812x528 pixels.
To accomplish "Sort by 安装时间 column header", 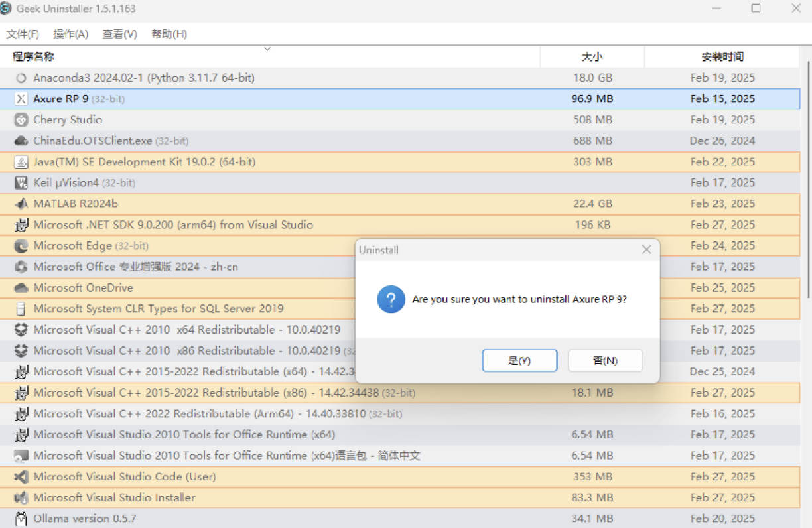I will tap(722, 57).
